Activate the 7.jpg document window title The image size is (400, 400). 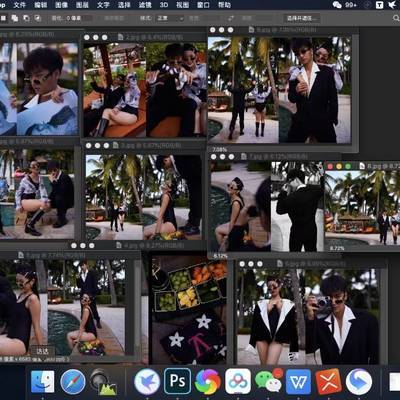(x=275, y=156)
